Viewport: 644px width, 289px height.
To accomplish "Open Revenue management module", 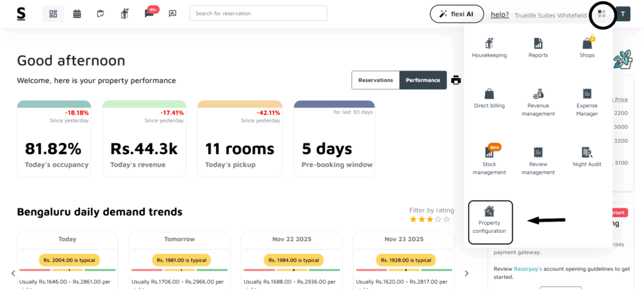I will pos(538,101).
